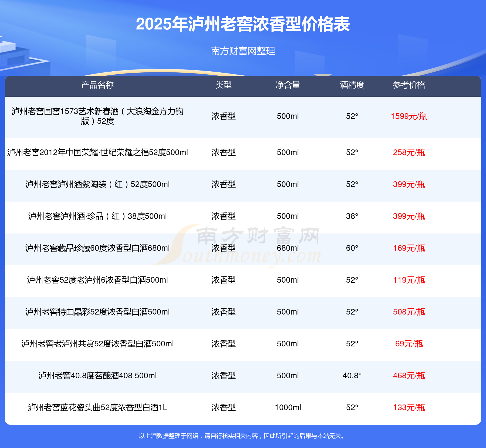Click 52° in the 紫陶装（红）row

click(x=352, y=184)
